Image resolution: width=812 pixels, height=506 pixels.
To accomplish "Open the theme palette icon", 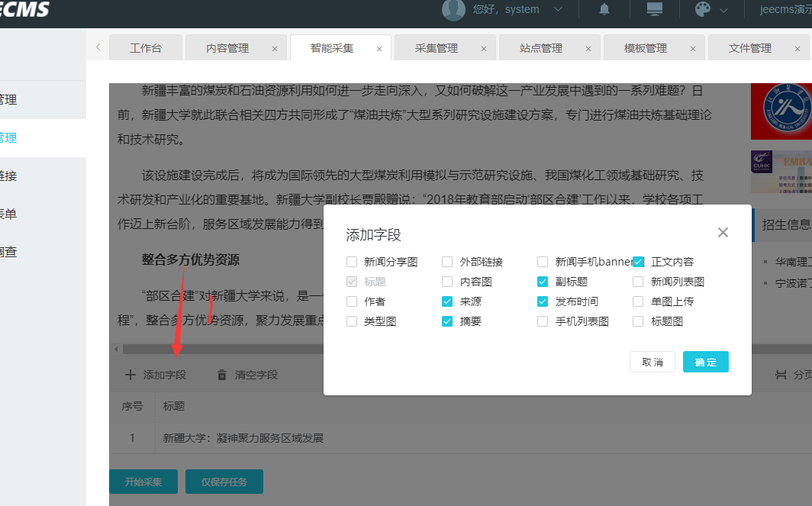I will click(703, 9).
